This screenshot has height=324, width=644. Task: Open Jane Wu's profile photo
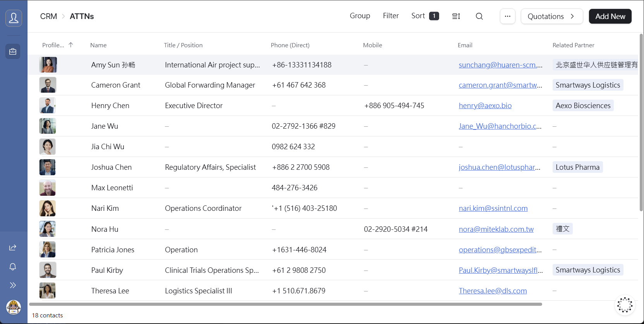click(x=48, y=126)
